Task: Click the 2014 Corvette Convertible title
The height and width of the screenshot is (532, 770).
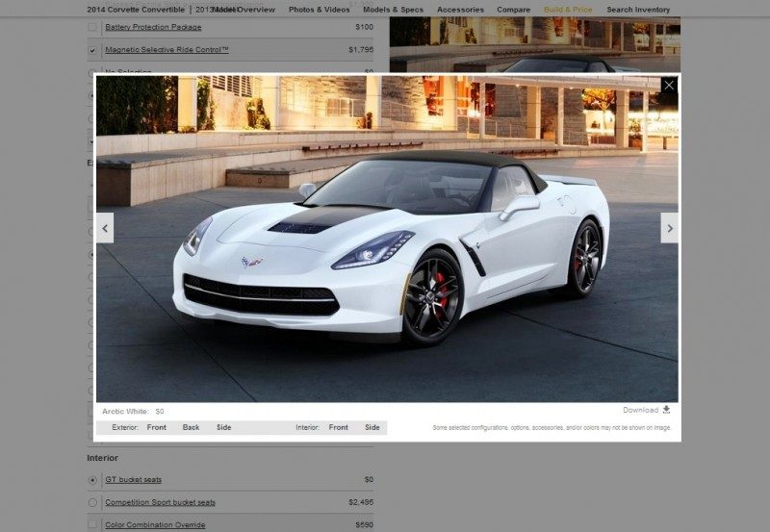Action: tap(136, 10)
